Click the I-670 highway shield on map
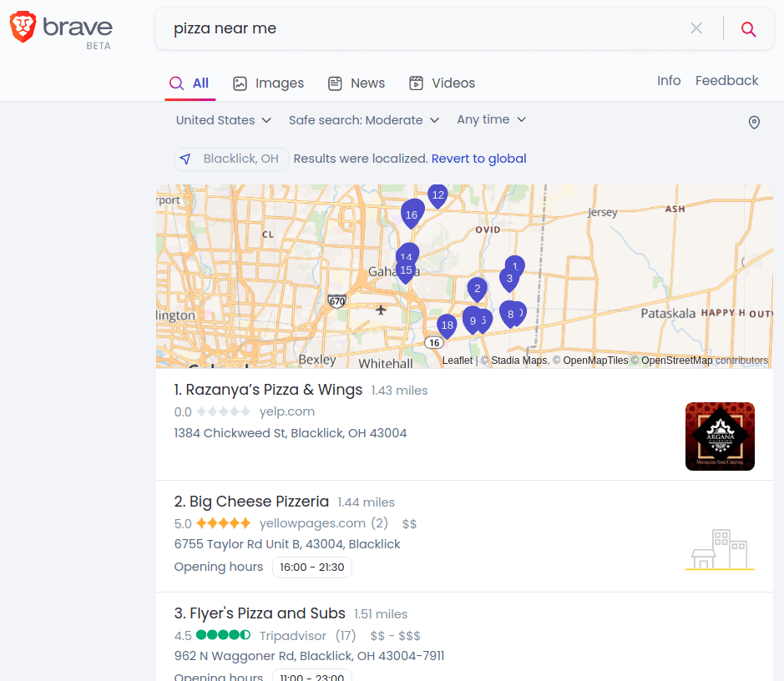The width and height of the screenshot is (784, 681). tap(337, 300)
